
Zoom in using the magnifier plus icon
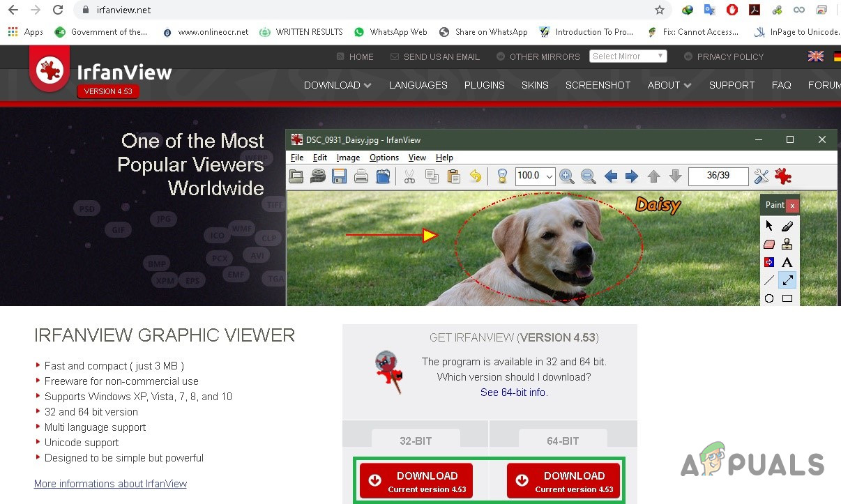[567, 176]
